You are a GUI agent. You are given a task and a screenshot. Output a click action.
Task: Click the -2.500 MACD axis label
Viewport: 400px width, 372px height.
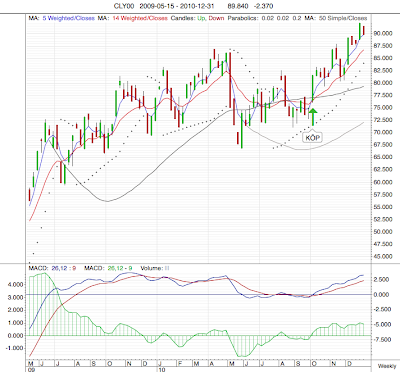(382, 309)
